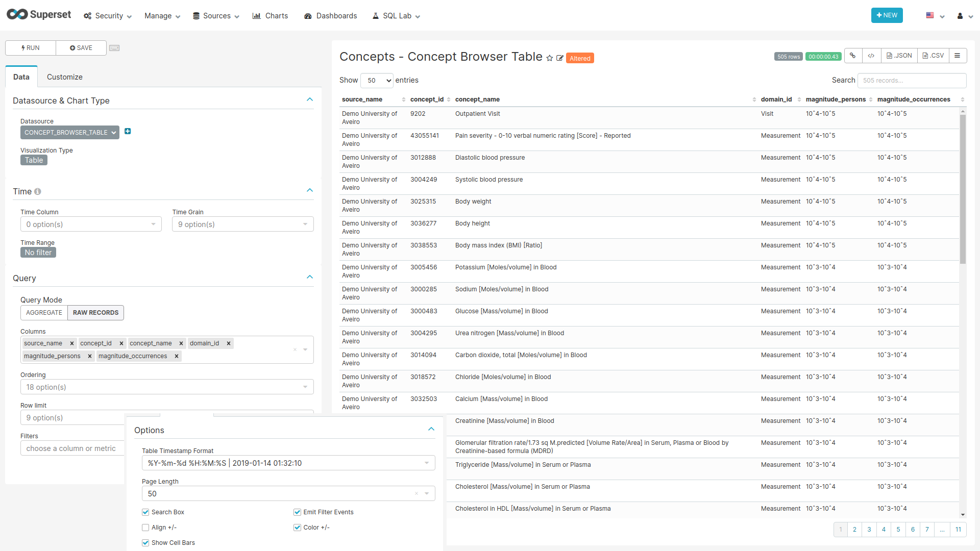Remove the magnitude_persons column tag
The height and width of the screenshot is (551, 980).
[90, 356]
